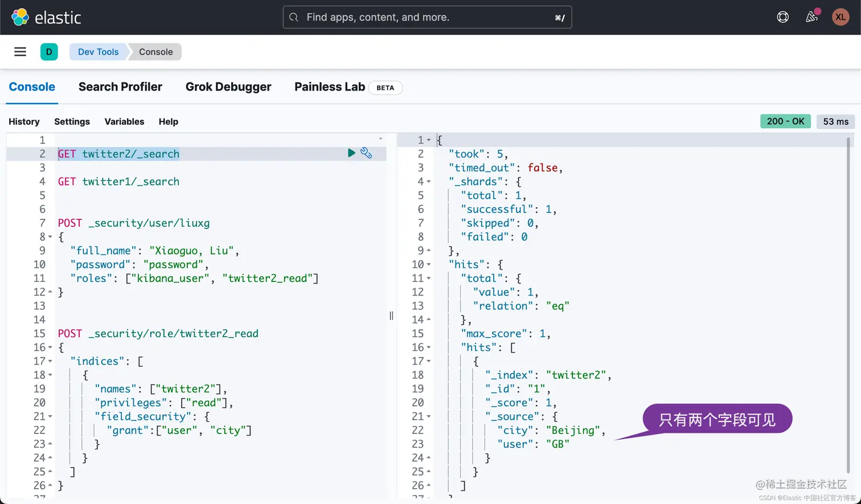Click the 53 ms response time badge

(x=835, y=121)
